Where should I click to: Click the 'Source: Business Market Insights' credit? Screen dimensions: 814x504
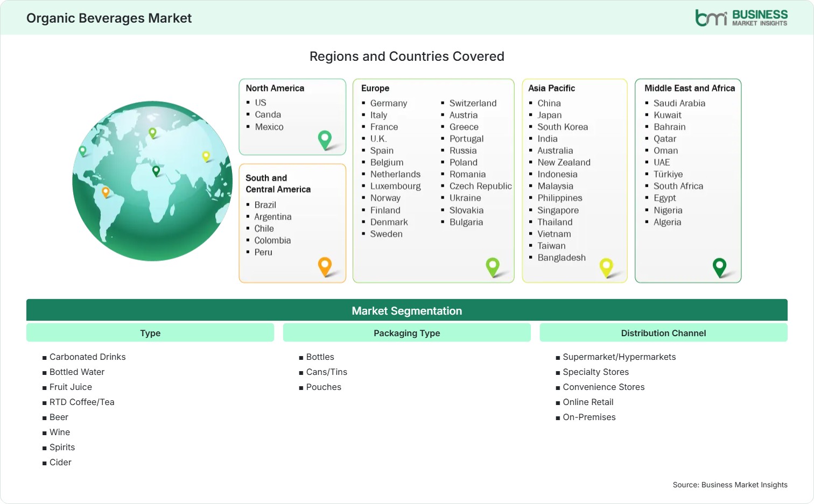click(x=730, y=485)
